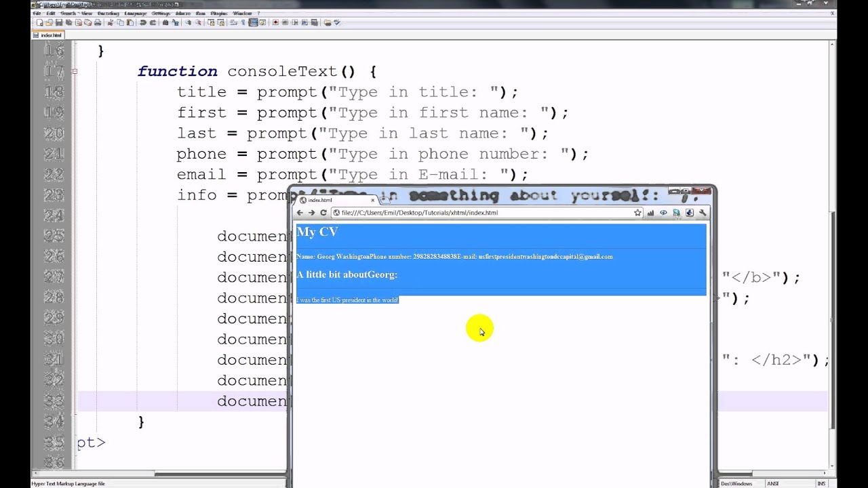Open the Macro menu
Viewport: 868px width, 488px height.
(x=182, y=13)
